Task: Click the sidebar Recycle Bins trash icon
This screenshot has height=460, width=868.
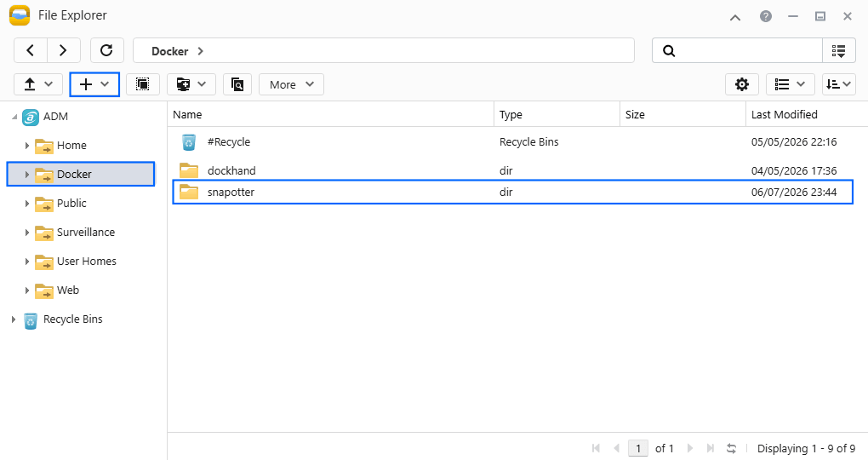Action: click(x=31, y=321)
